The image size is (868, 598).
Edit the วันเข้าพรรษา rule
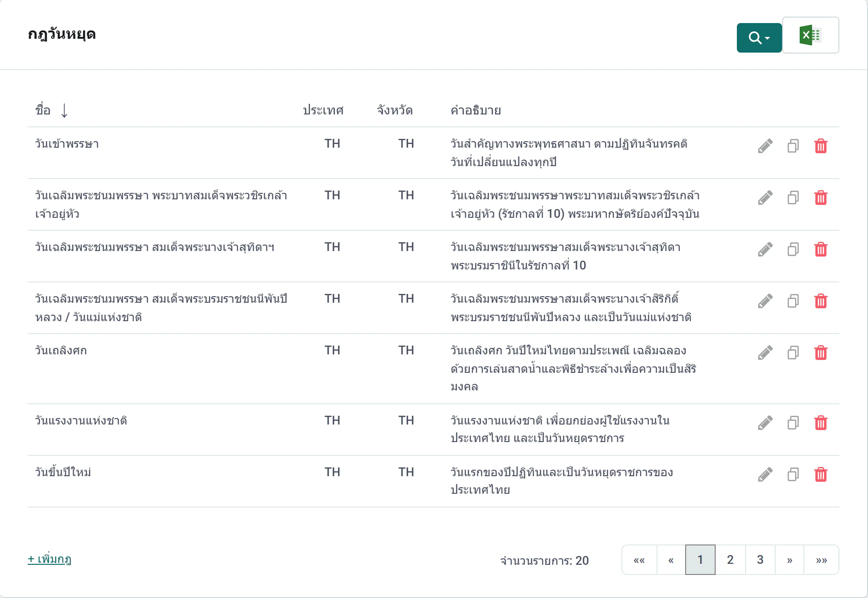(x=765, y=146)
